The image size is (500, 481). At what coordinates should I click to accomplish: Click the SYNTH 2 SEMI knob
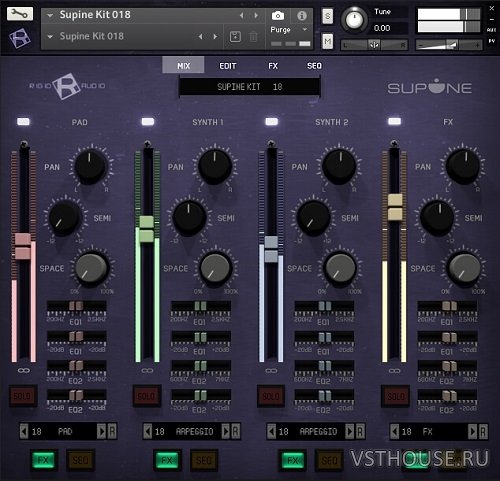pyautogui.click(x=313, y=217)
